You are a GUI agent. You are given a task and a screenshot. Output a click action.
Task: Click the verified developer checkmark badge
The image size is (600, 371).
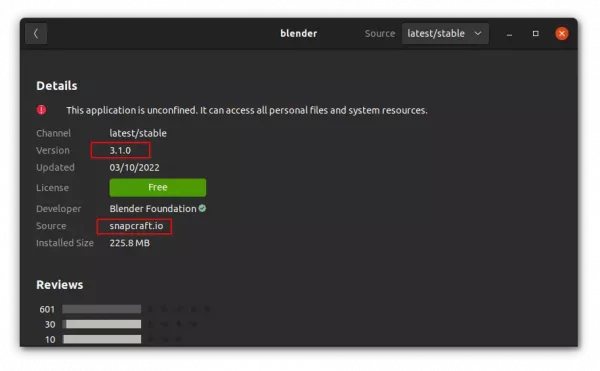point(202,208)
